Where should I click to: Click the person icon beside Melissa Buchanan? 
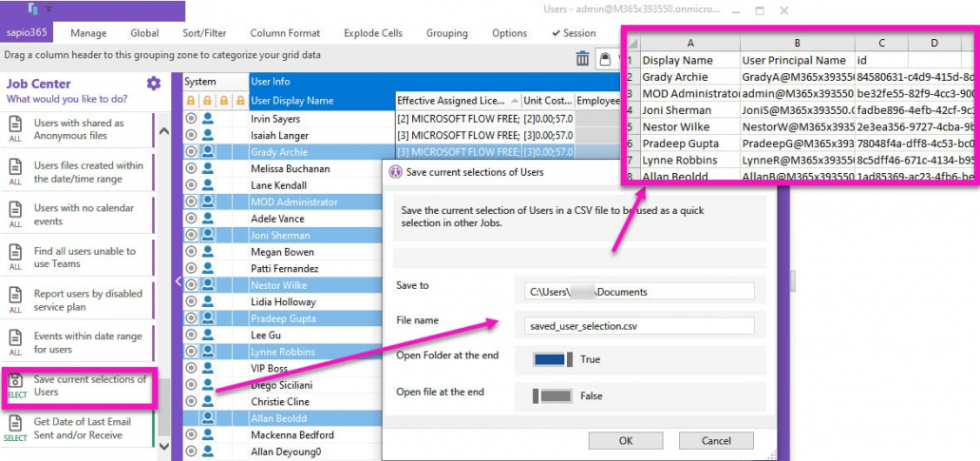click(208, 168)
